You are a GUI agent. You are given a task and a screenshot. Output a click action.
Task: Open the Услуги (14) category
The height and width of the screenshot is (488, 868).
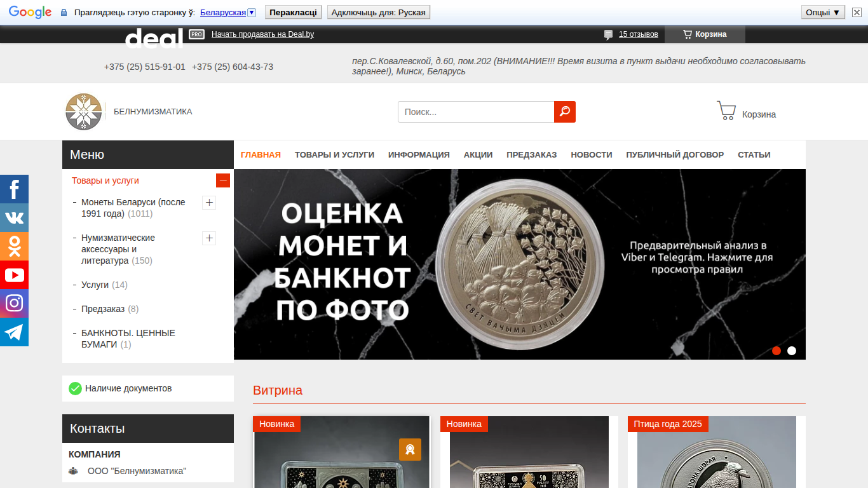[104, 285]
